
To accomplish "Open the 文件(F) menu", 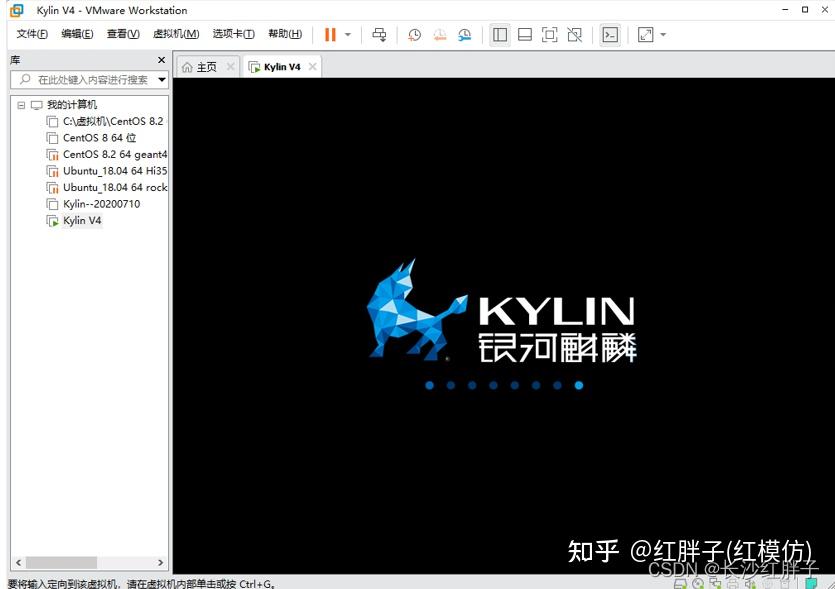I will [32, 34].
